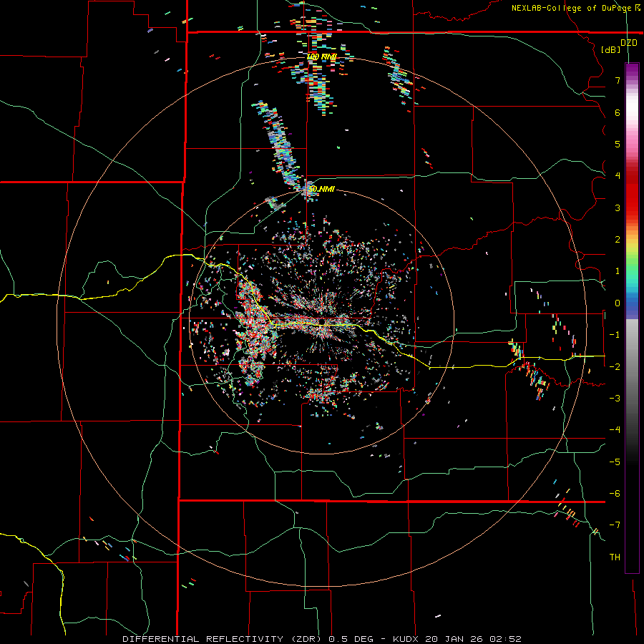Click the 7 value on the color scale
Screen dimensions: 644x644
point(618,80)
